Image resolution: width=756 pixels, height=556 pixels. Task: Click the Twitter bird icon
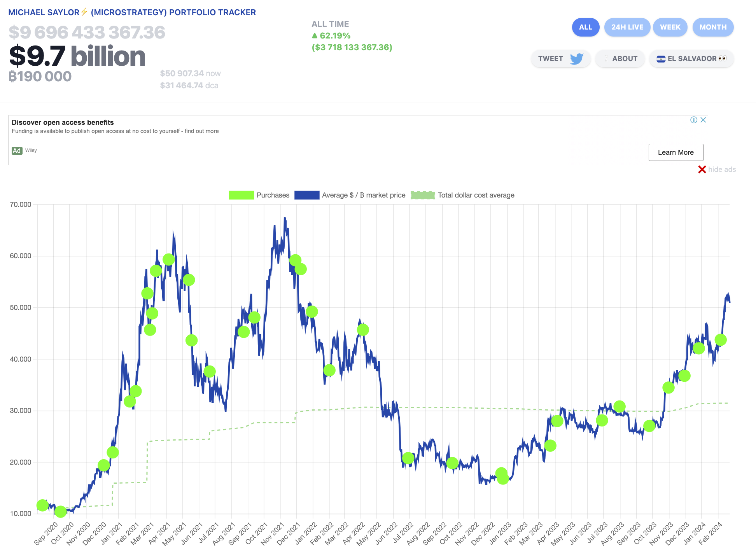click(x=577, y=59)
